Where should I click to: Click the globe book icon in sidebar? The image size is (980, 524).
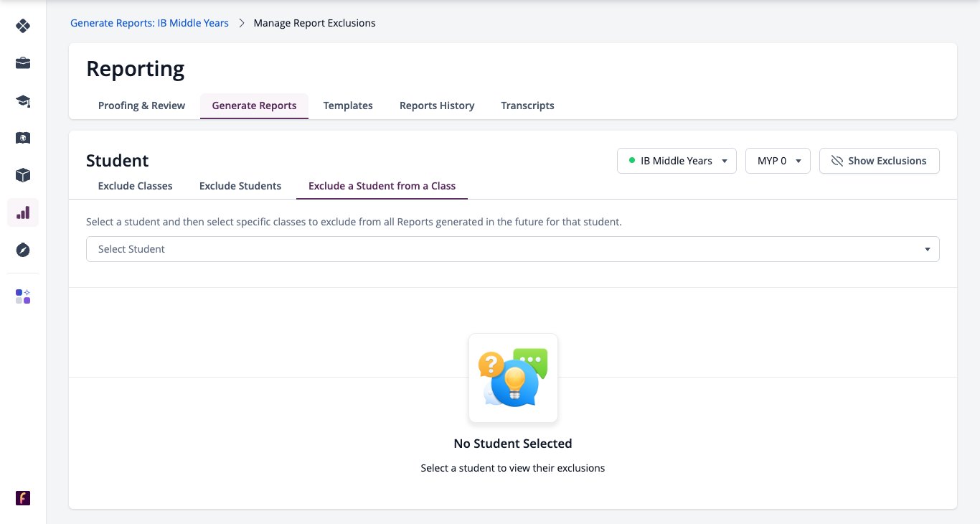23,138
